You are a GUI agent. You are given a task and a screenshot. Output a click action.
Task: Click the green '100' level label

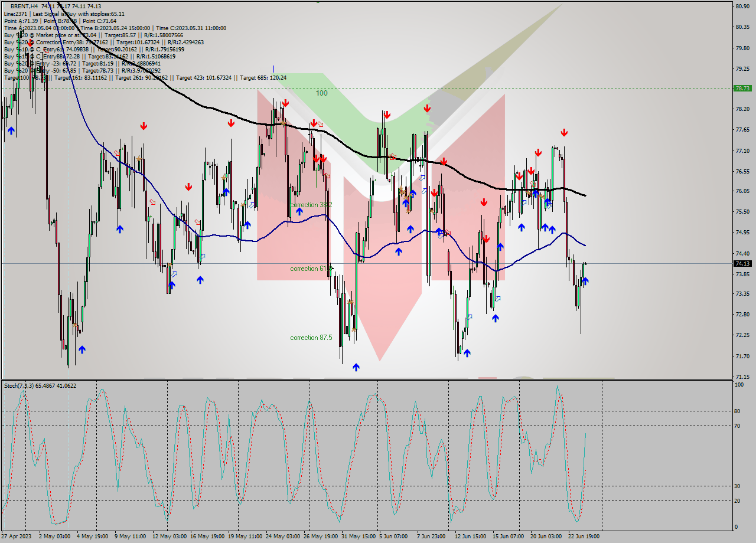pos(321,93)
